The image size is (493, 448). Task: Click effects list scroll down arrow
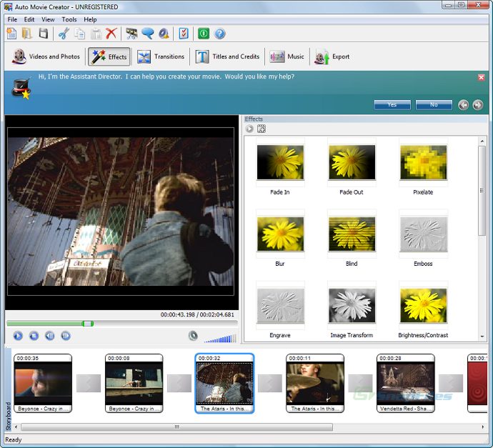(482, 336)
